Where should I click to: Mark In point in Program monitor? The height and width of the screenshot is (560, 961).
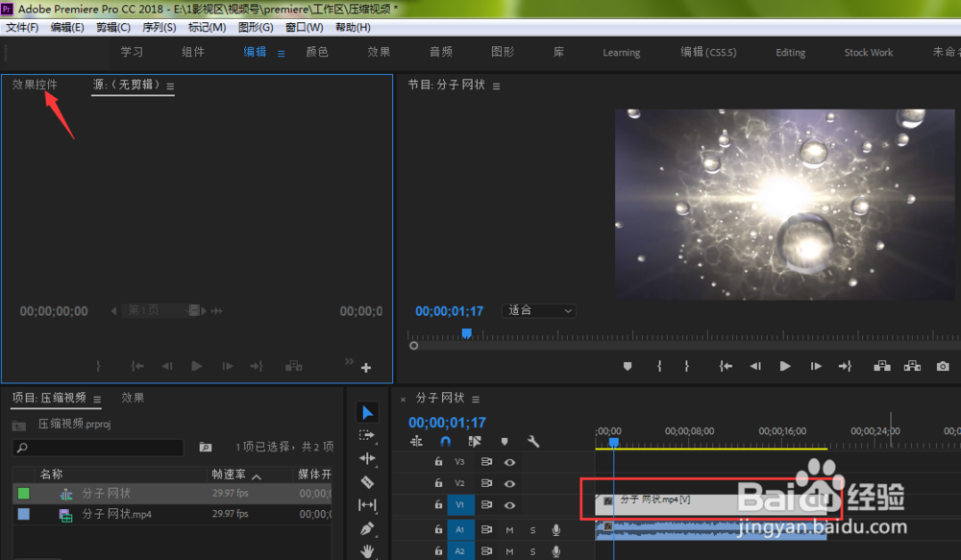[x=659, y=366]
